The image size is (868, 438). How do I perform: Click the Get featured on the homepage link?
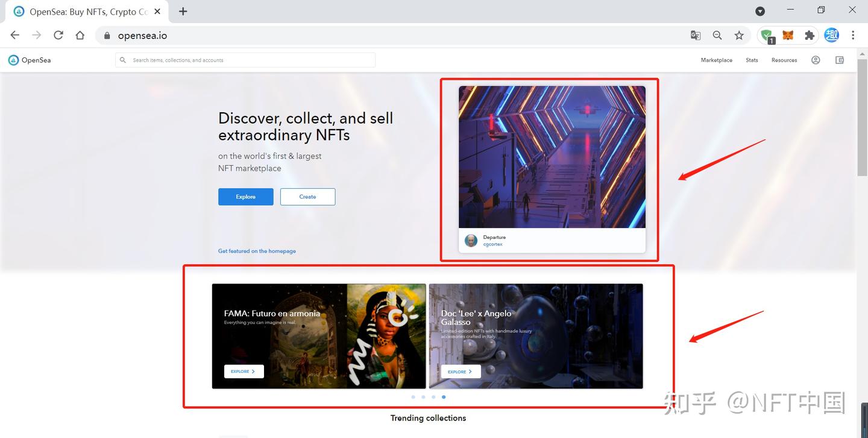click(257, 251)
